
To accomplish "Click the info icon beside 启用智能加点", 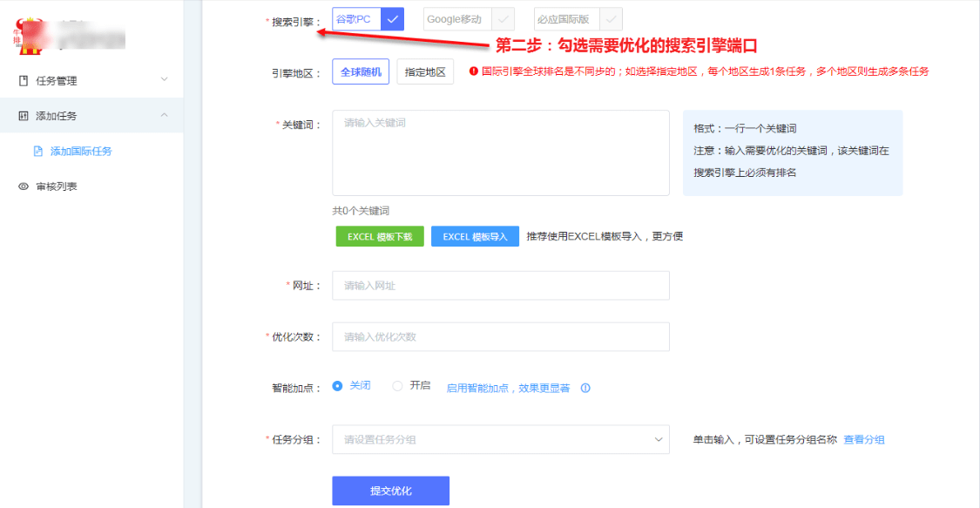I will tap(585, 389).
